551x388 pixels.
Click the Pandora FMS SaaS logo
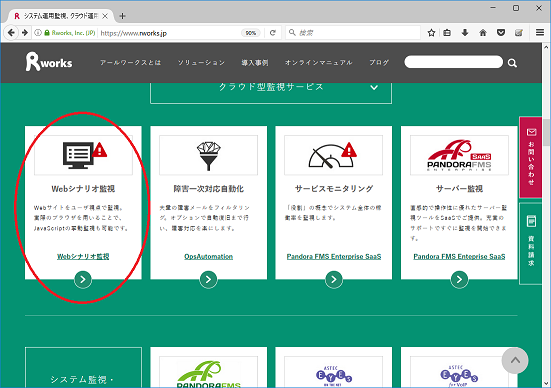[459, 155]
